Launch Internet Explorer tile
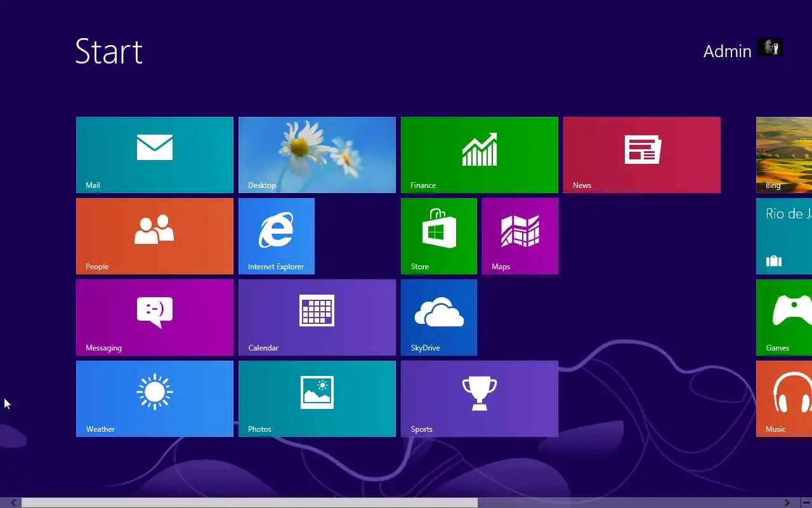Viewport: 812px width, 508px height. pos(277,236)
